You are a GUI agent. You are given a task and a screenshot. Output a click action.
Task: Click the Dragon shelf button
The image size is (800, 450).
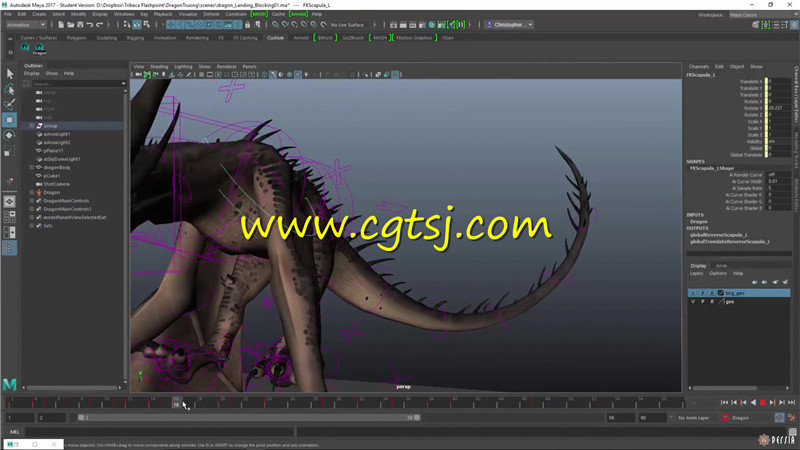[x=39, y=49]
